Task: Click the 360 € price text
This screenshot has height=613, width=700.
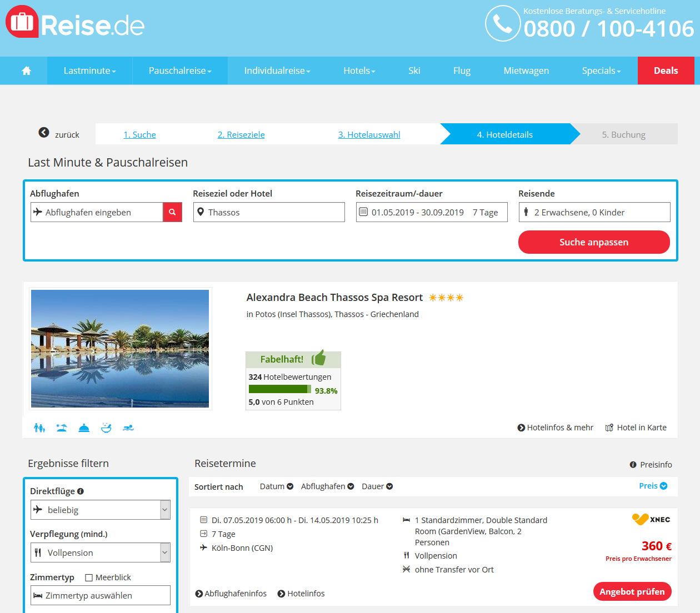Action: click(x=657, y=546)
